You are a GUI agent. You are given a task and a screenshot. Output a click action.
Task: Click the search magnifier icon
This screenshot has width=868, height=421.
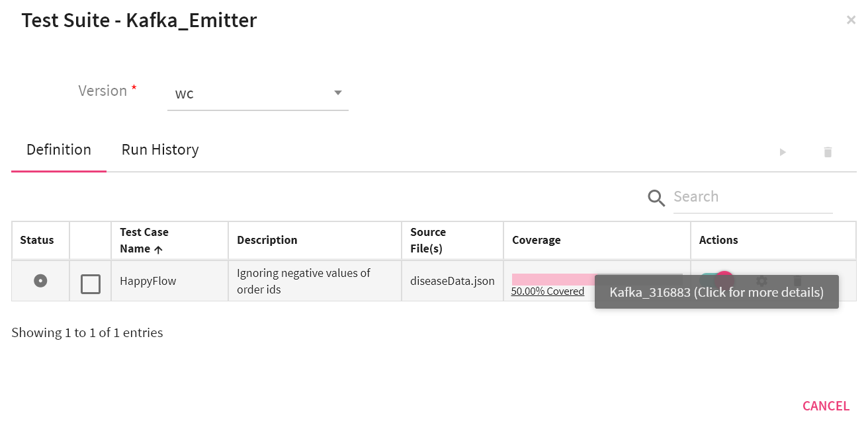656,198
